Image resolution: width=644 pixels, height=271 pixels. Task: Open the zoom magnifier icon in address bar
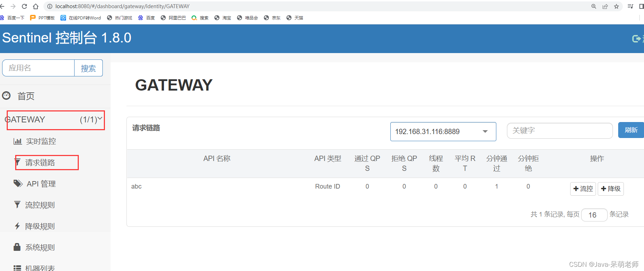pos(594,6)
